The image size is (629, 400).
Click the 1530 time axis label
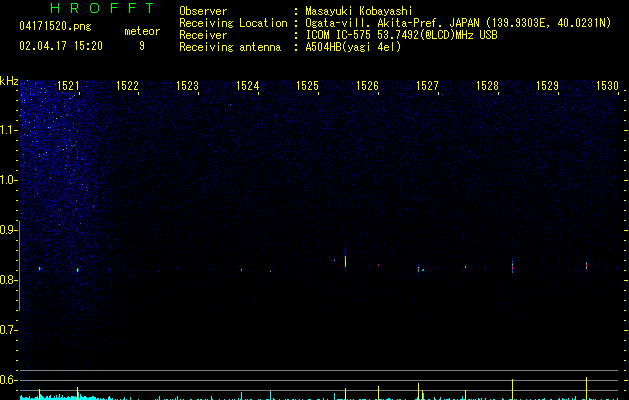pyautogui.click(x=607, y=85)
